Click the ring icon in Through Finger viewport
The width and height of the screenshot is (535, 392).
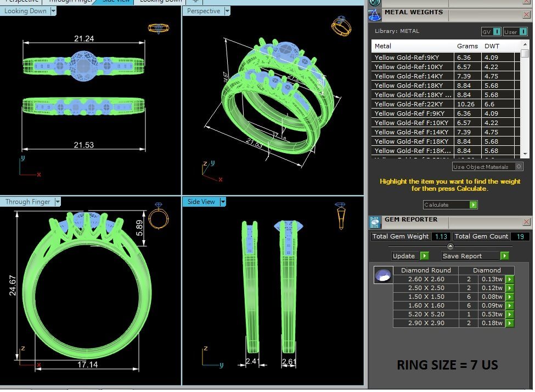click(159, 214)
